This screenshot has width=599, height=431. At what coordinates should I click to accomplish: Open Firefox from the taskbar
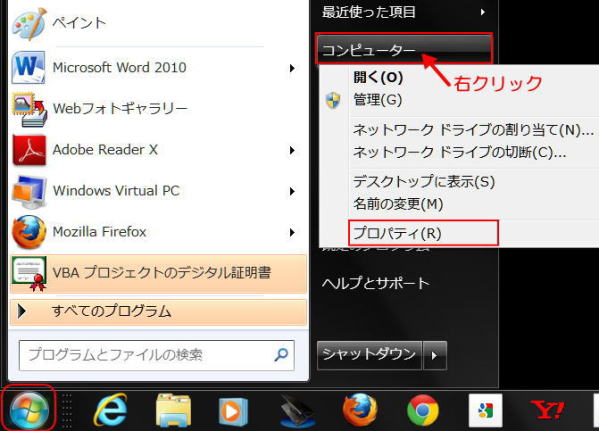pyautogui.click(x=359, y=410)
